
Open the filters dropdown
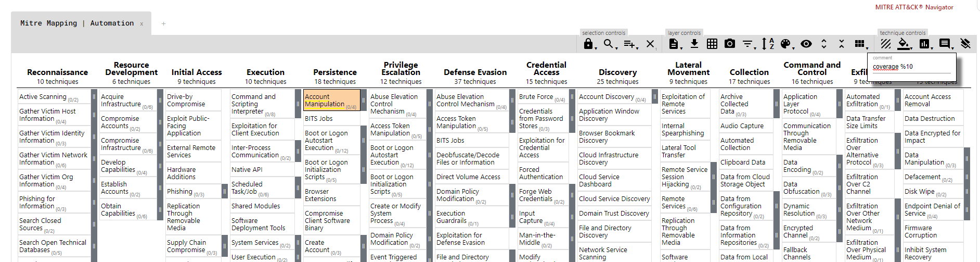(x=748, y=44)
